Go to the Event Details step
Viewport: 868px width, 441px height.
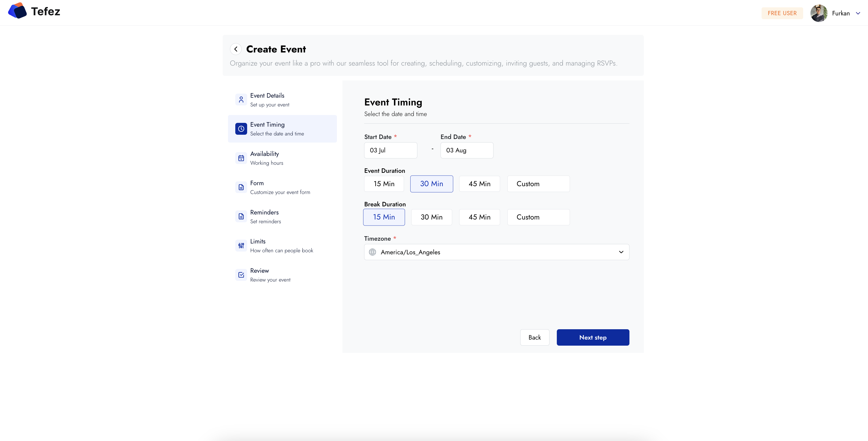282,100
